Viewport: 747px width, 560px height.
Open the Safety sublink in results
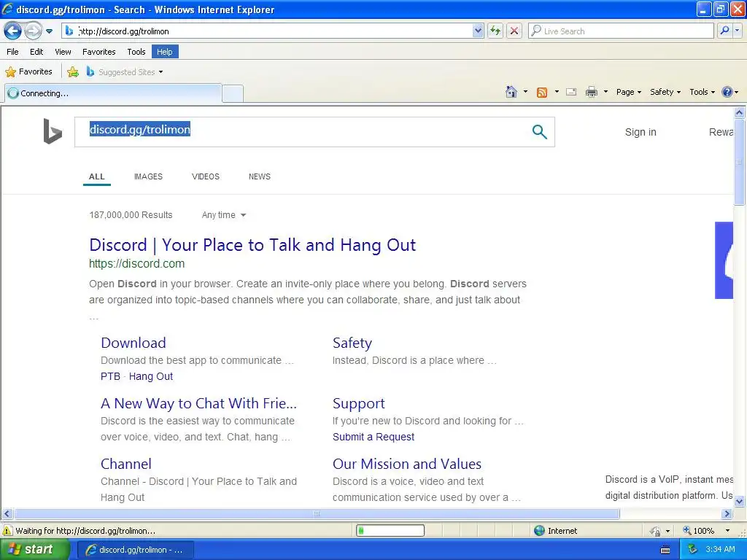[352, 343]
